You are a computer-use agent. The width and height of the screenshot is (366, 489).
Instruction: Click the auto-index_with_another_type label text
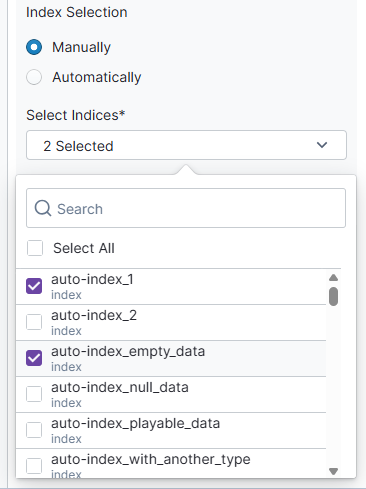(151, 460)
